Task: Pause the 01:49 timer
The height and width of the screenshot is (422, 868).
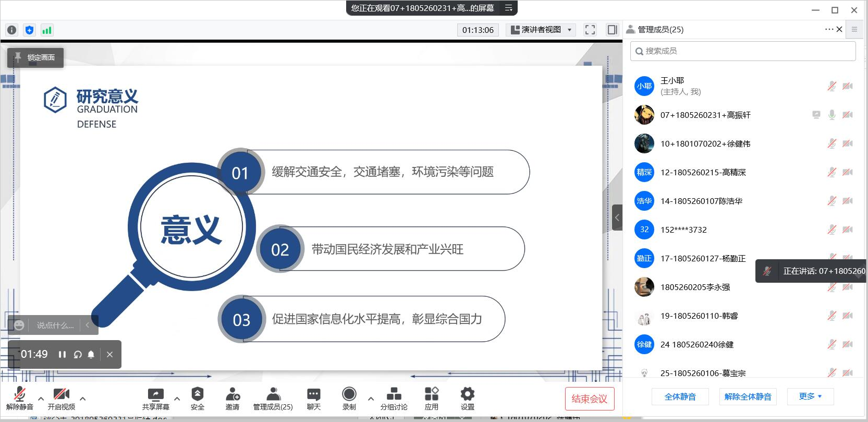Action: [62, 355]
